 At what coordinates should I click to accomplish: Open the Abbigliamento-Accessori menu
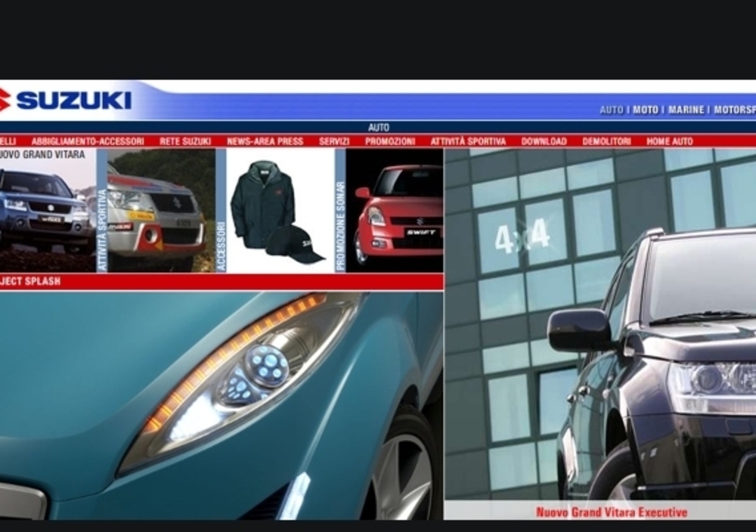(88, 141)
